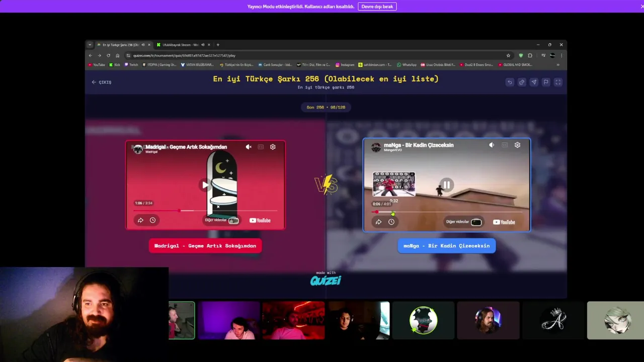Expand hidden bookmarks chevron
This screenshot has height=362, width=644.
(x=558, y=65)
